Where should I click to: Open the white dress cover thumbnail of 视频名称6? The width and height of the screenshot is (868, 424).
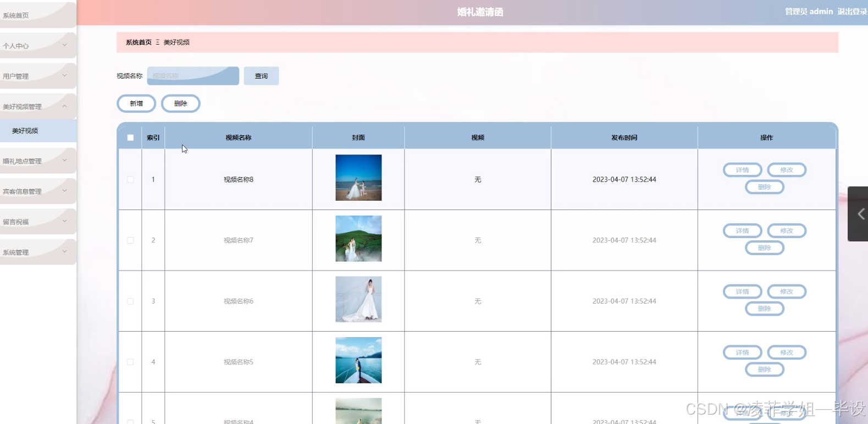(x=358, y=299)
